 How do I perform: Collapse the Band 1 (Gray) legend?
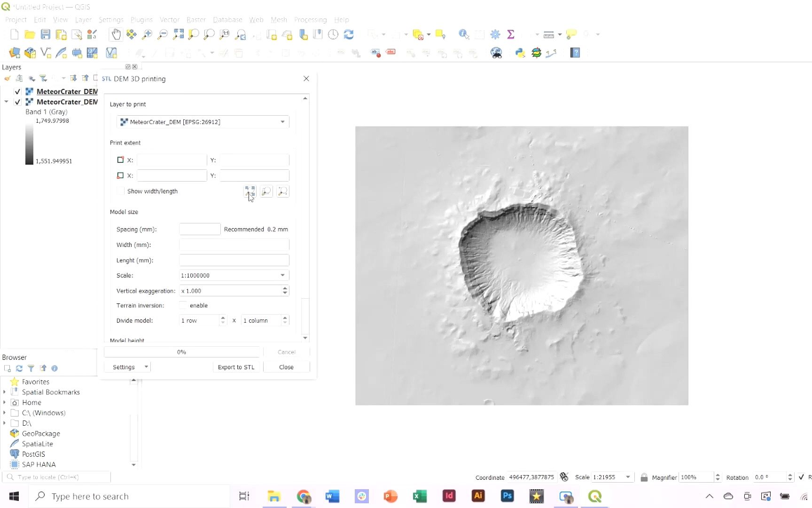(7, 102)
